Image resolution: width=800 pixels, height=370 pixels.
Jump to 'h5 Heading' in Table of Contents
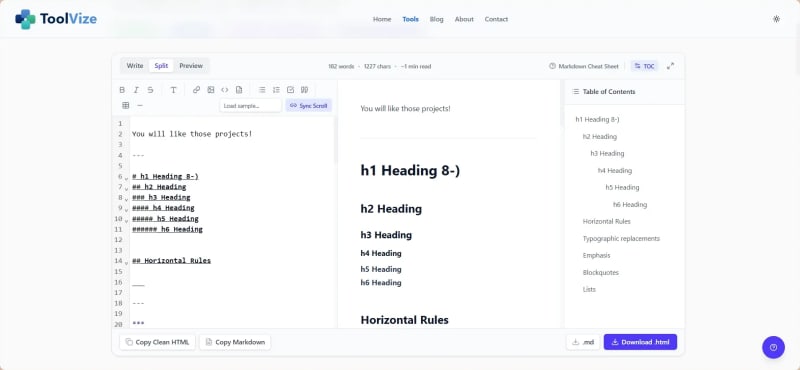(x=622, y=187)
